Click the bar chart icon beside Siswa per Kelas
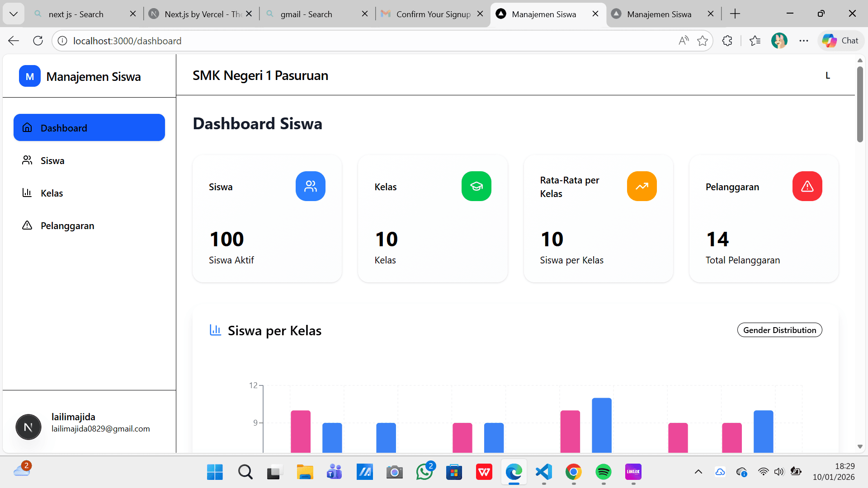868x488 pixels. (215, 330)
